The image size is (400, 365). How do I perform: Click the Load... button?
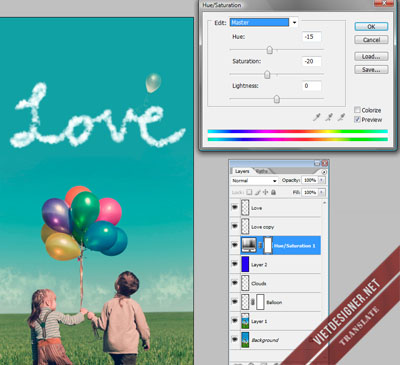click(x=371, y=56)
